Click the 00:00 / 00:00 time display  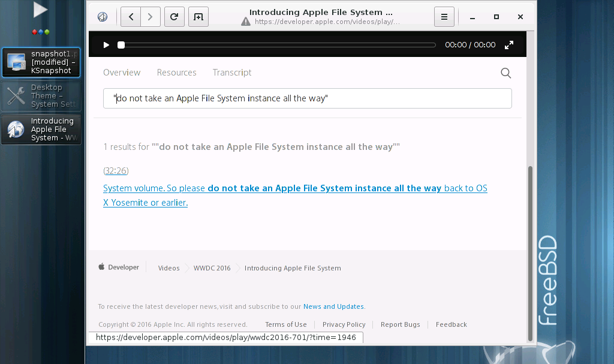point(470,44)
